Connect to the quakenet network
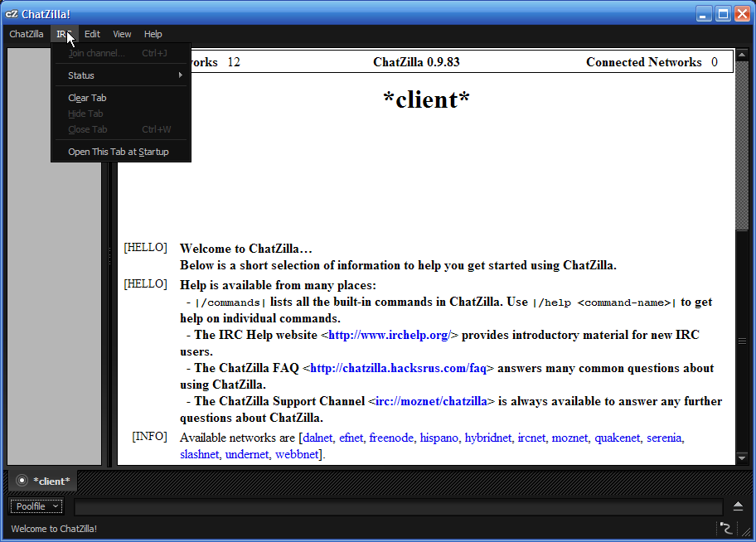 617,438
